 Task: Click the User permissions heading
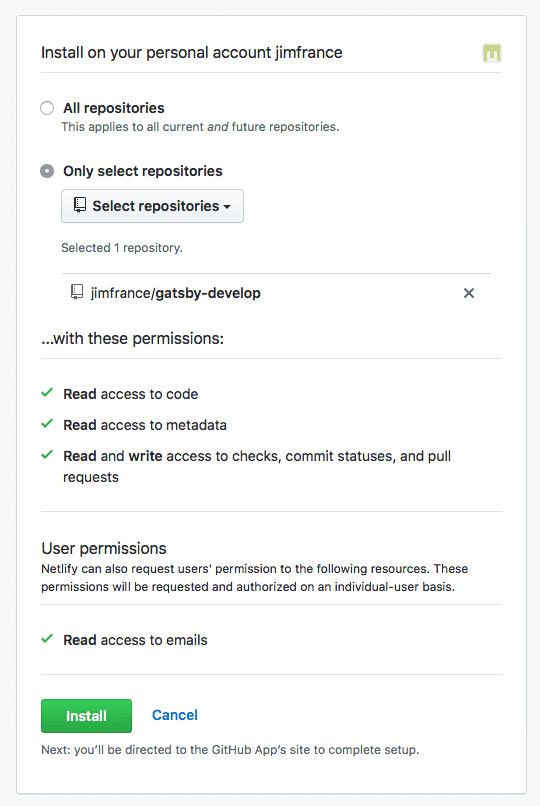point(104,548)
